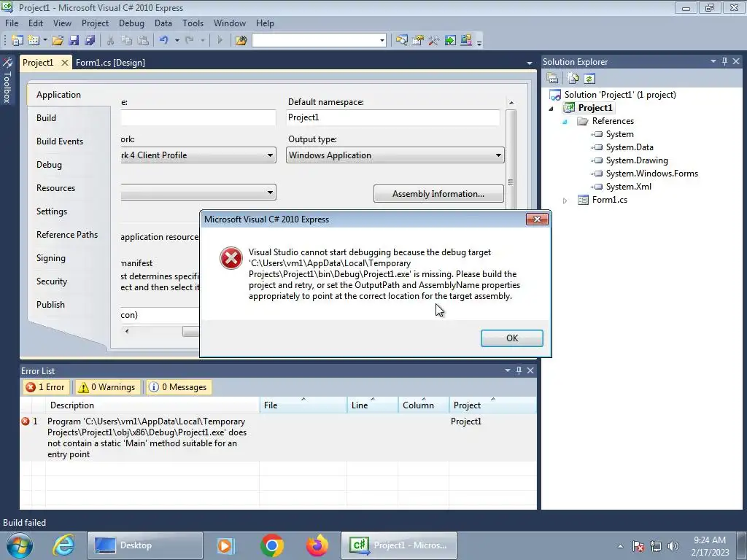Close the debugging error dialog with X
The height and width of the screenshot is (560, 747).
point(537,219)
